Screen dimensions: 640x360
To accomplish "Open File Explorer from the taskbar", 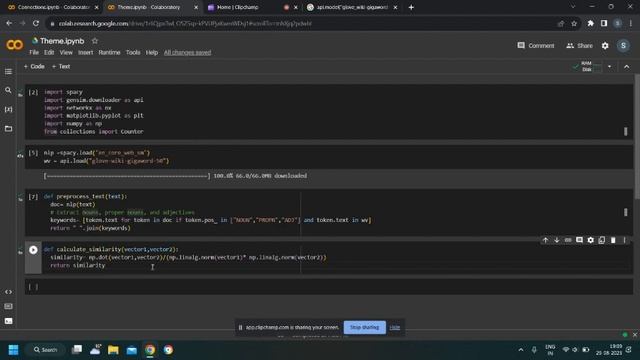I will pyautogui.click(x=113, y=350).
